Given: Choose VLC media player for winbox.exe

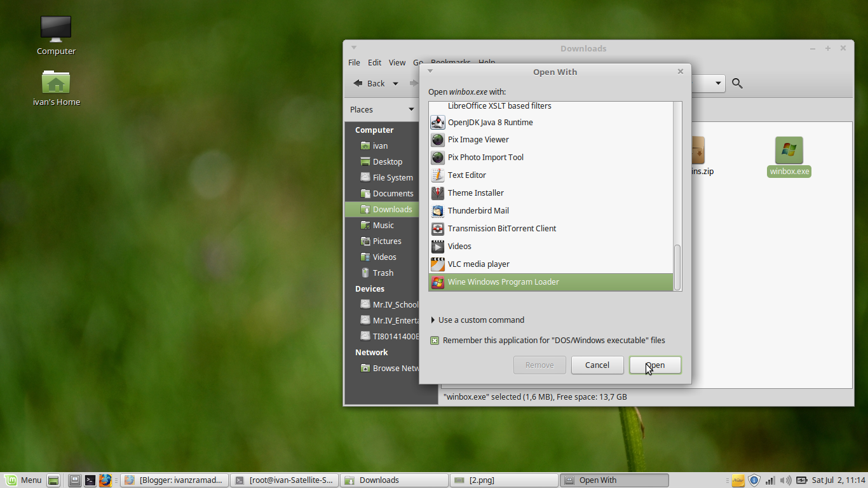Looking at the screenshot, I should [x=478, y=264].
